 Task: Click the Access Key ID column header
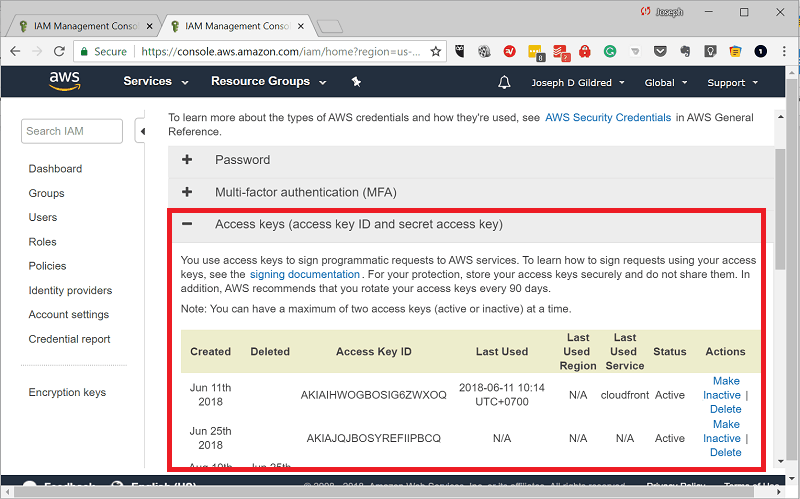373,352
